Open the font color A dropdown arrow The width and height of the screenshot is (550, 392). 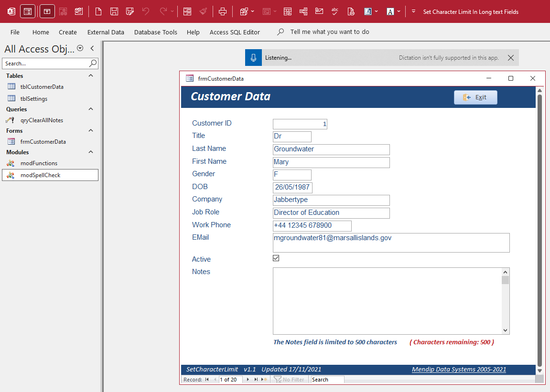click(399, 11)
